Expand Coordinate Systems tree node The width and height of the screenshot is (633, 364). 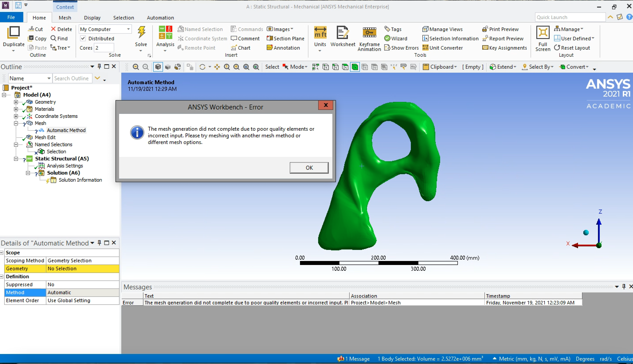(16, 116)
